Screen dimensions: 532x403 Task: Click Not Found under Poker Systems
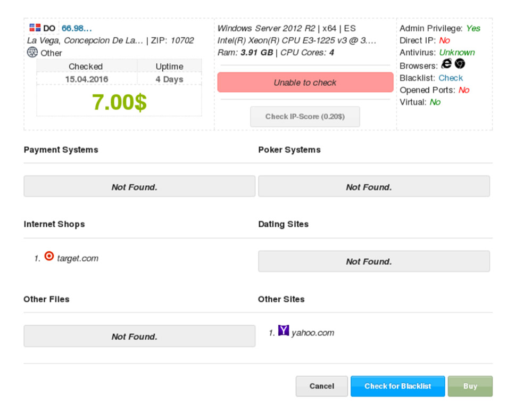[x=374, y=186]
